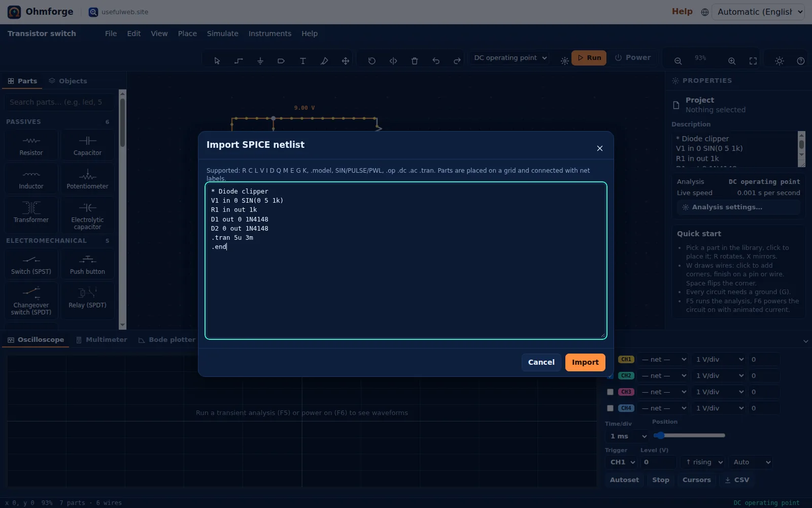812x508 pixels.
Task: Pick the Inductor part
Action: (x=31, y=179)
